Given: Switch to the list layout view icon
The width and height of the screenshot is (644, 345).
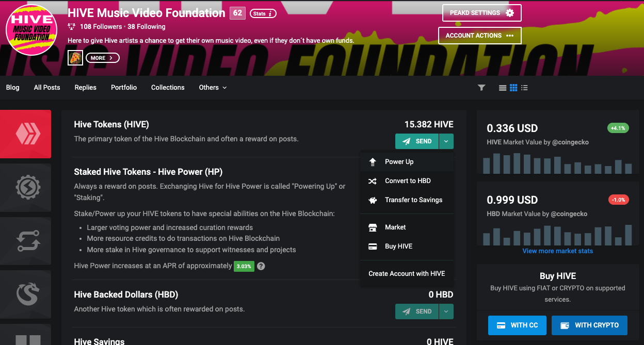Looking at the screenshot, I should [503, 88].
